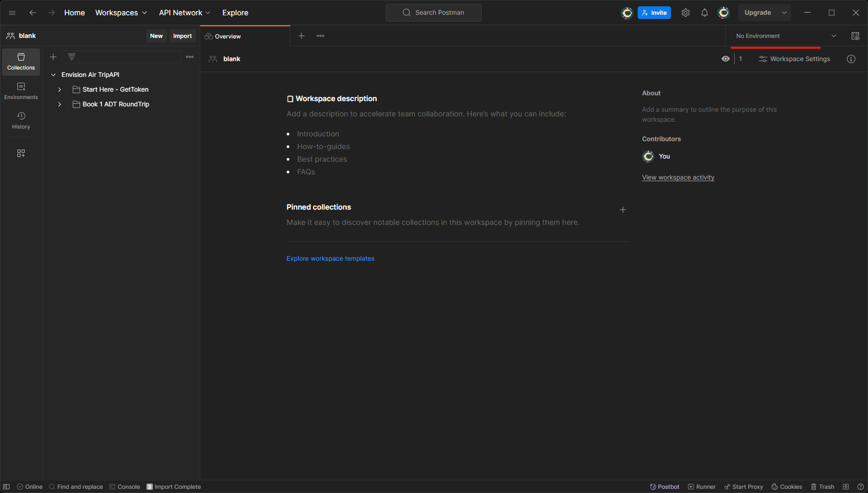The width and height of the screenshot is (868, 493).
Task: Open Collections in the sidebar
Action: click(21, 62)
